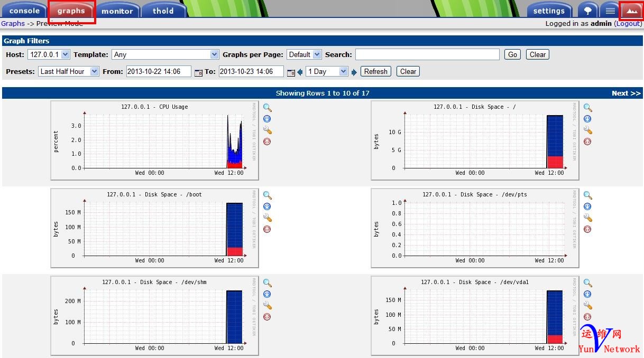Open the Disk Space - /dev/vda1 graph image
This screenshot has width=644, height=358.
point(475,315)
